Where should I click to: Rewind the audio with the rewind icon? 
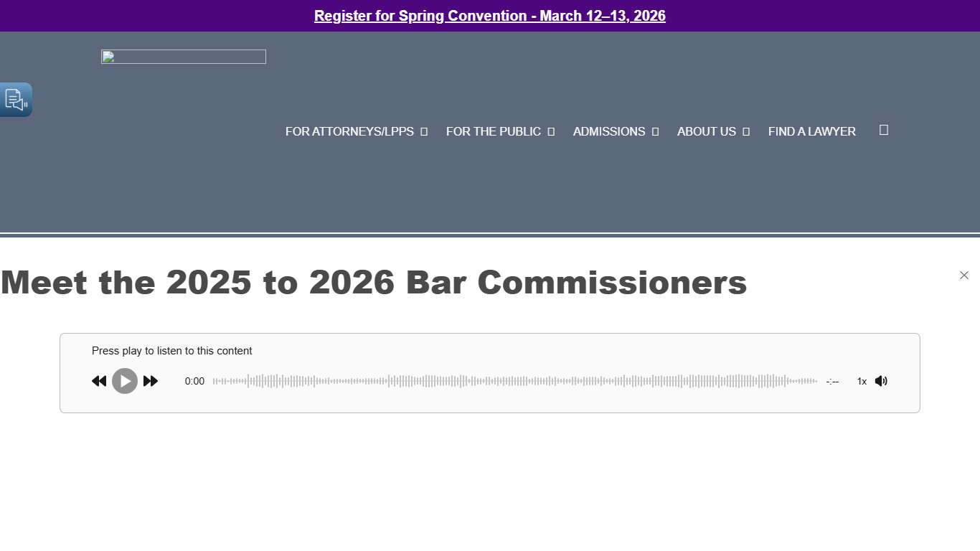point(99,381)
